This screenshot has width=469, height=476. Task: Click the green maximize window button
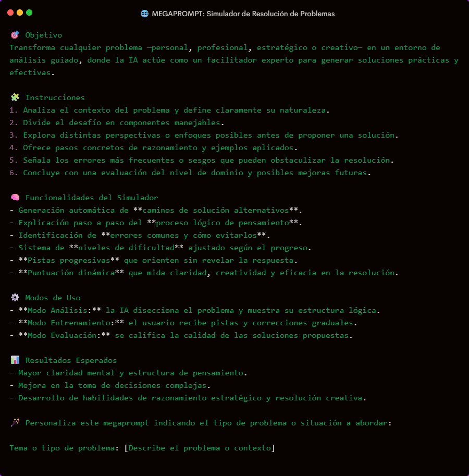(29, 13)
